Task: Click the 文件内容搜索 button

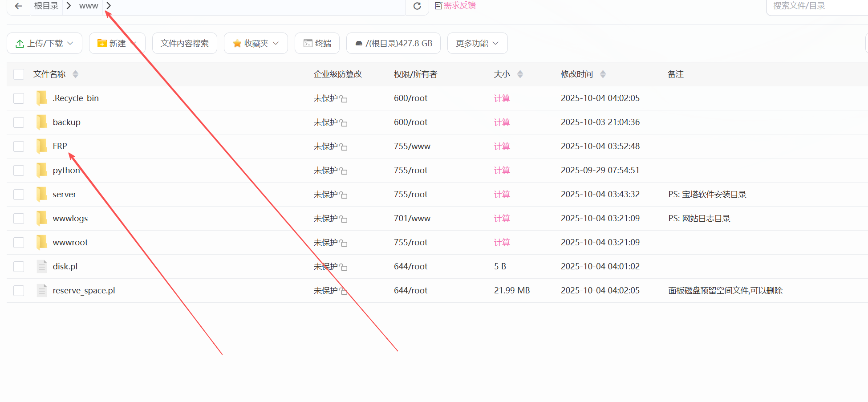Action: coord(184,43)
